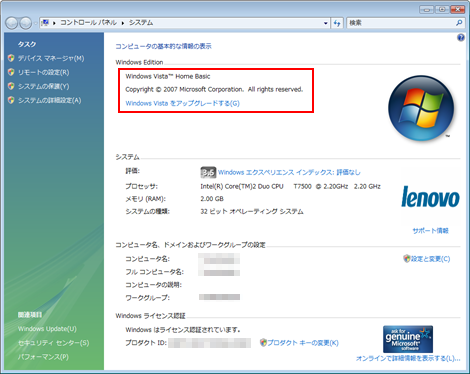Click shield icon beside プロダクト キーの変更
Viewport: 470px width, 374px height.
(x=263, y=342)
